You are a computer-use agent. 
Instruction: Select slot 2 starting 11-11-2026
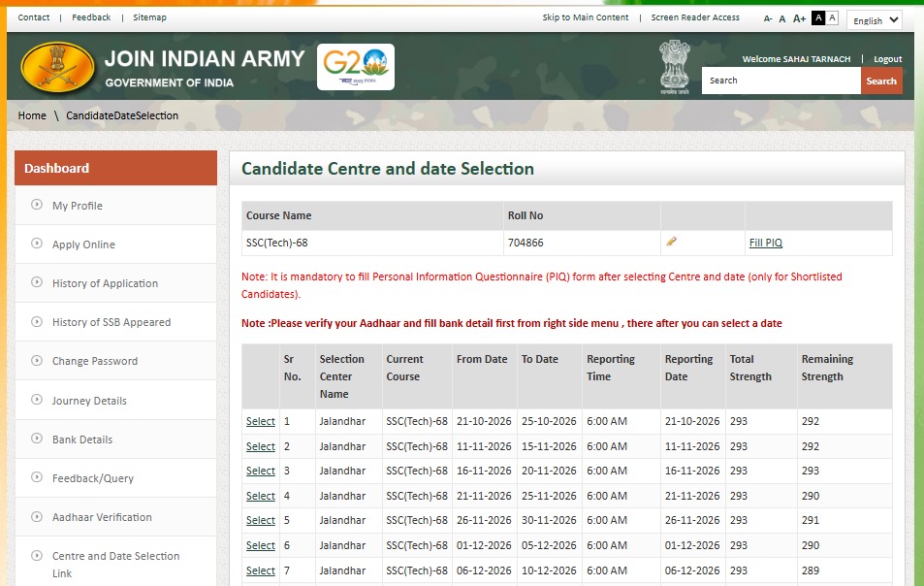point(261,447)
